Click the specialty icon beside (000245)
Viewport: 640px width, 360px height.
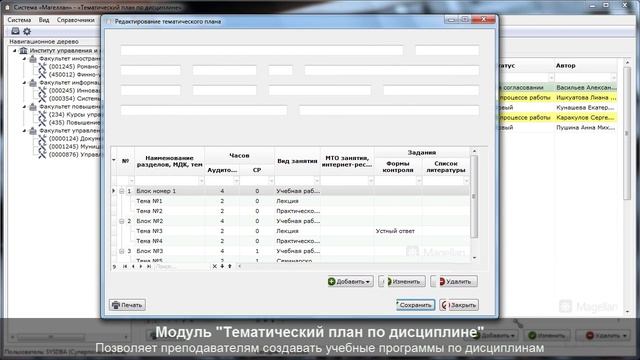click(x=42, y=91)
